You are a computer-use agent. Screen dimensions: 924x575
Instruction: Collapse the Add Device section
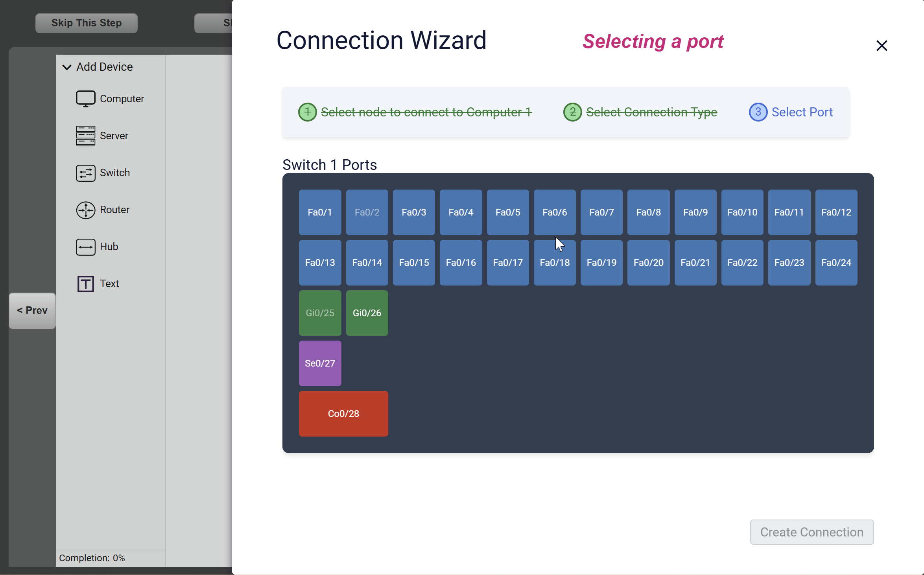coord(67,67)
